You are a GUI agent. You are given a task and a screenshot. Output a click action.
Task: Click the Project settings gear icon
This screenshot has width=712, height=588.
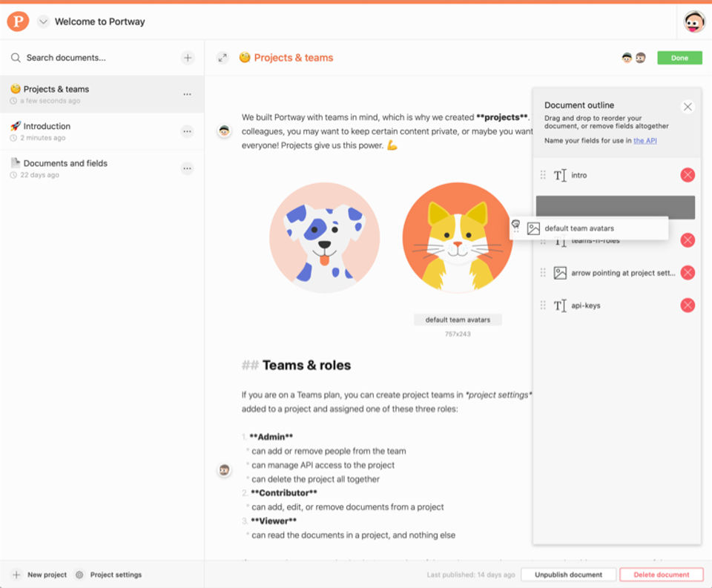tap(79, 575)
